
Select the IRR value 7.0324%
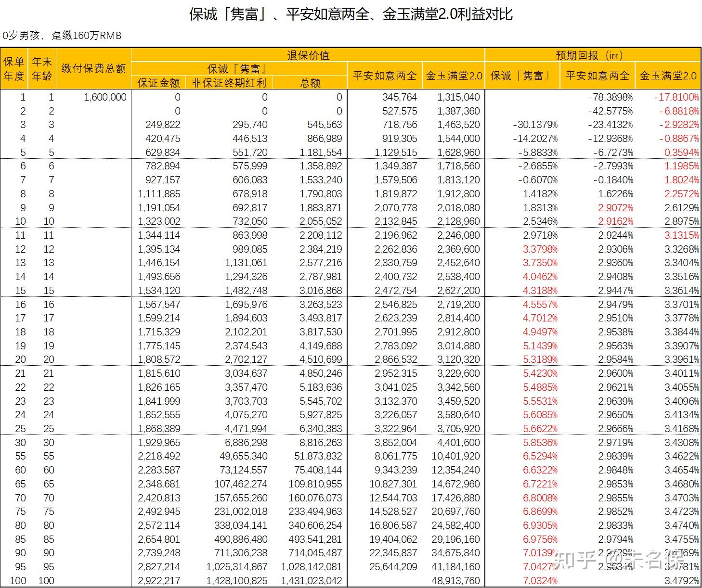540,581
